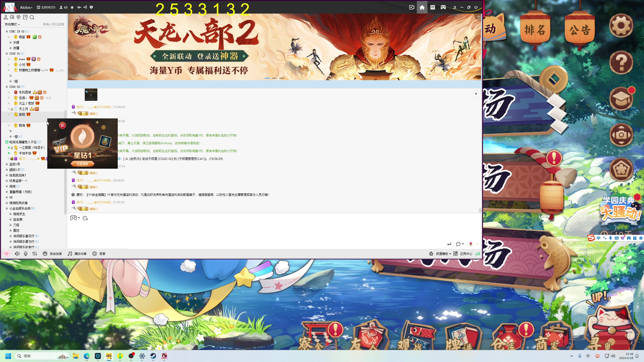The image size is (644, 362).
Task: Collapse the CSGO 01 channel
Action: click(7, 54)
